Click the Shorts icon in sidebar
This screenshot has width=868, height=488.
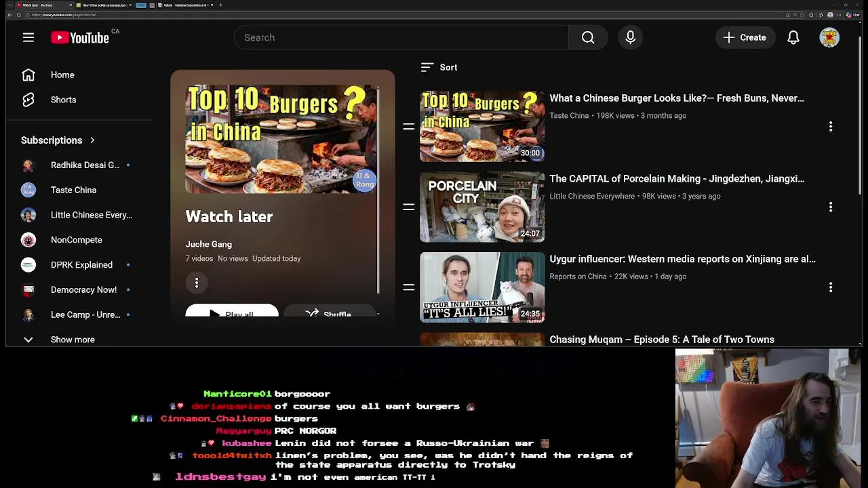pos(28,100)
